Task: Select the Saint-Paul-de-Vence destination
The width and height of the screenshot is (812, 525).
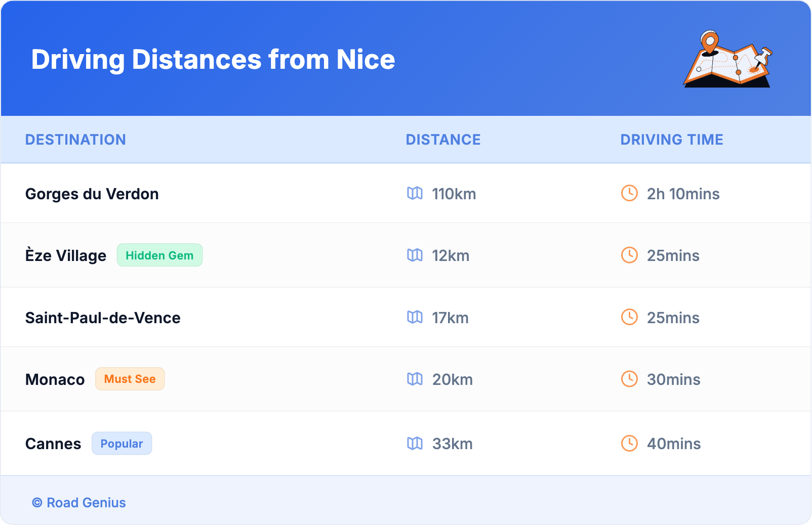Action: coord(103,318)
